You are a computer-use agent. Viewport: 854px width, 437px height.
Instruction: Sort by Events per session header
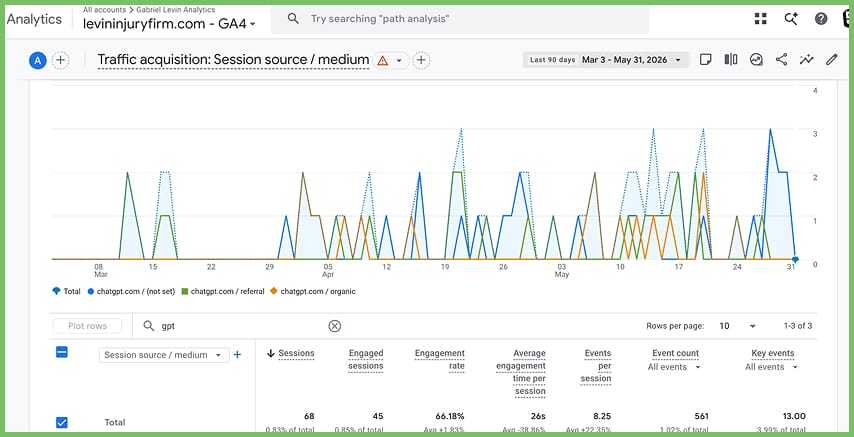coord(596,366)
